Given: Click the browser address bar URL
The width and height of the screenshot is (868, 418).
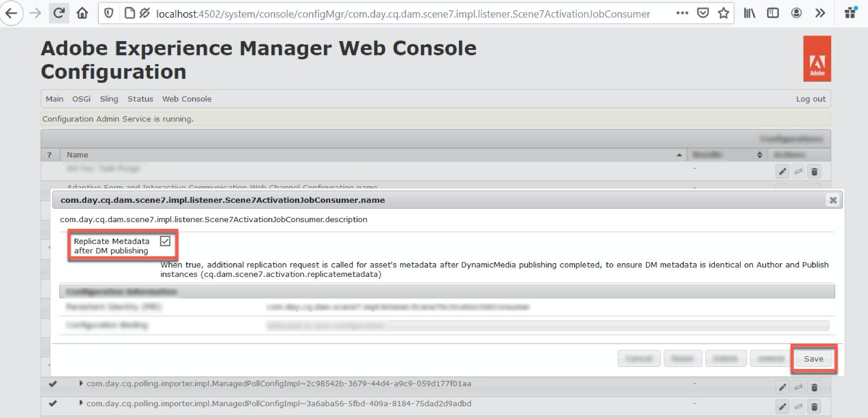Looking at the screenshot, I should pos(403,14).
